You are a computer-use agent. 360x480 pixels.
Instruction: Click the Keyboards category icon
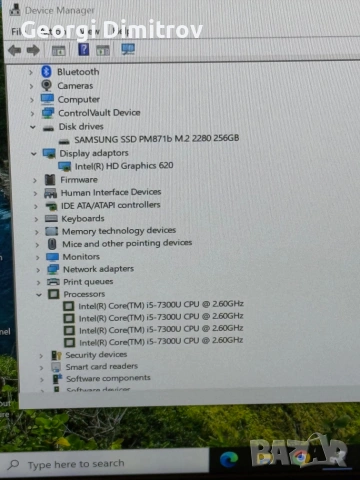(51, 219)
